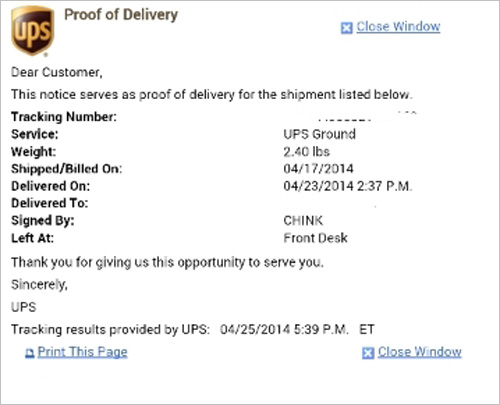
Task: Click the Front Desk location value
Action: (x=315, y=238)
